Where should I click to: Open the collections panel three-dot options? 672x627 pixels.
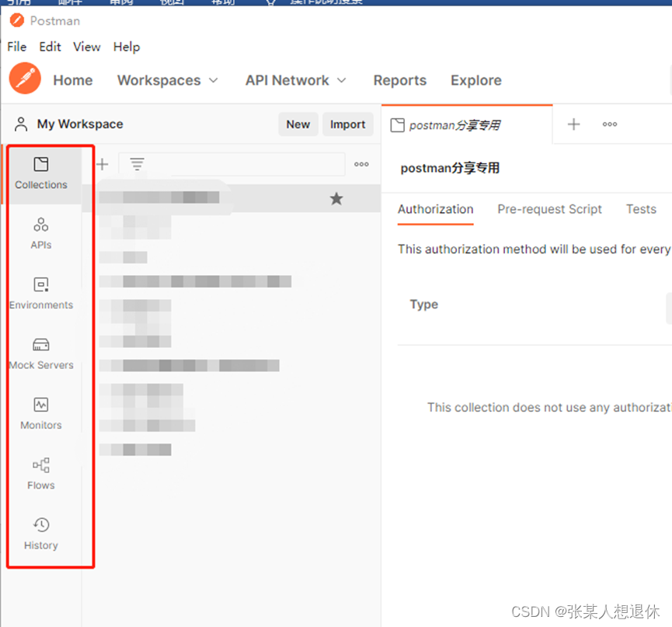[361, 164]
